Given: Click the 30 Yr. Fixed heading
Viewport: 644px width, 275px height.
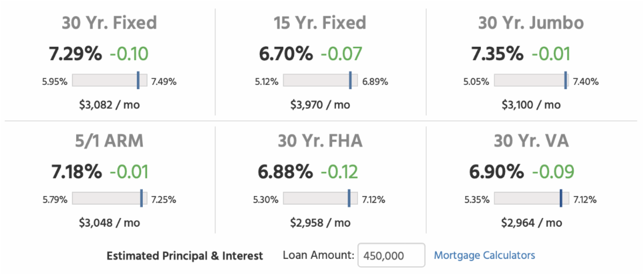Looking at the screenshot, I should pyautogui.click(x=109, y=23).
